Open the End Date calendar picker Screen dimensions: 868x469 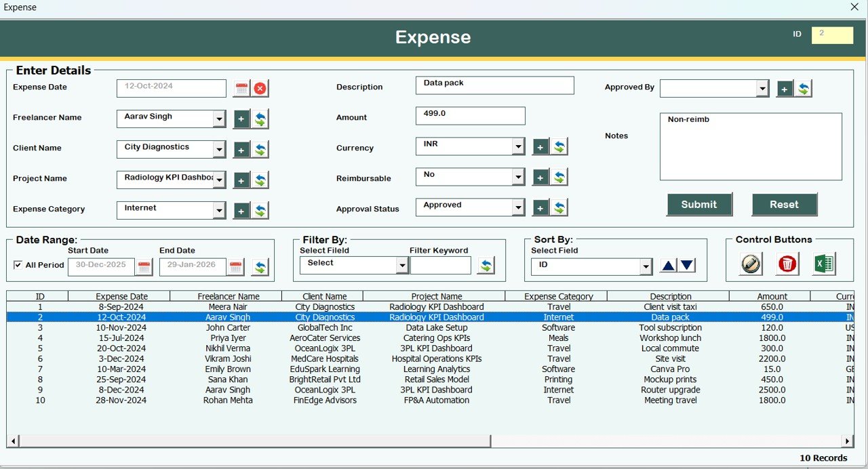pyautogui.click(x=235, y=266)
